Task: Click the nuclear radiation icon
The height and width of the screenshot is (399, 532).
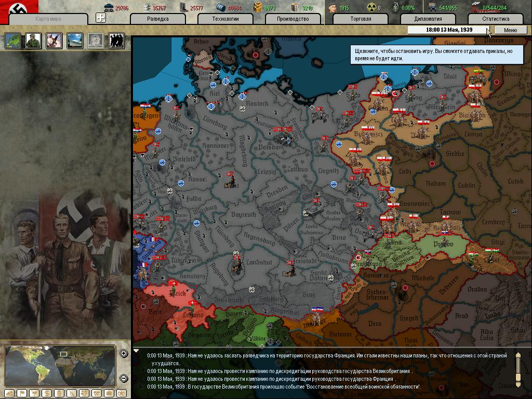Action: pos(371,7)
